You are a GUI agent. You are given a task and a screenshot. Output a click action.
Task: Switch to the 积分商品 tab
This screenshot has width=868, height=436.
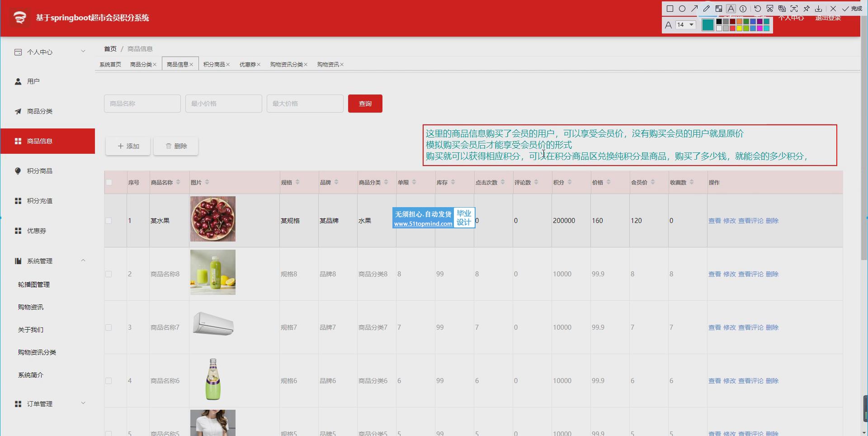click(214, 65)
